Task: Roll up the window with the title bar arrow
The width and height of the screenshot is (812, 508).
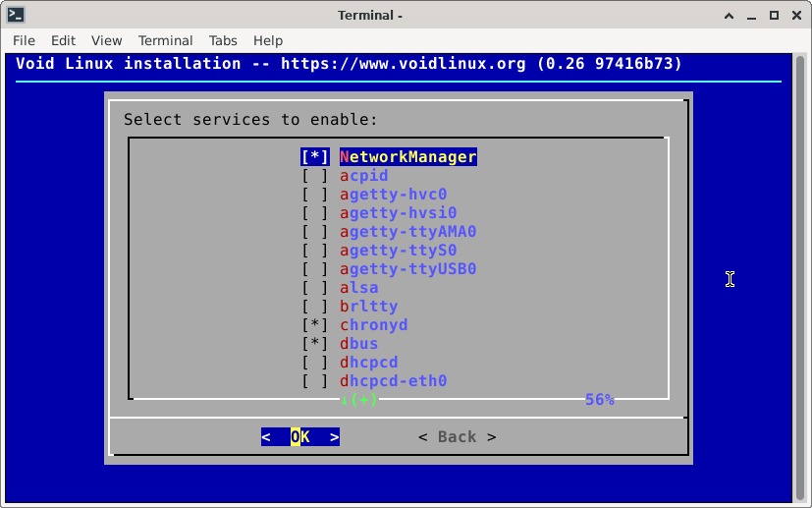Action: click(x=729, y=15)
